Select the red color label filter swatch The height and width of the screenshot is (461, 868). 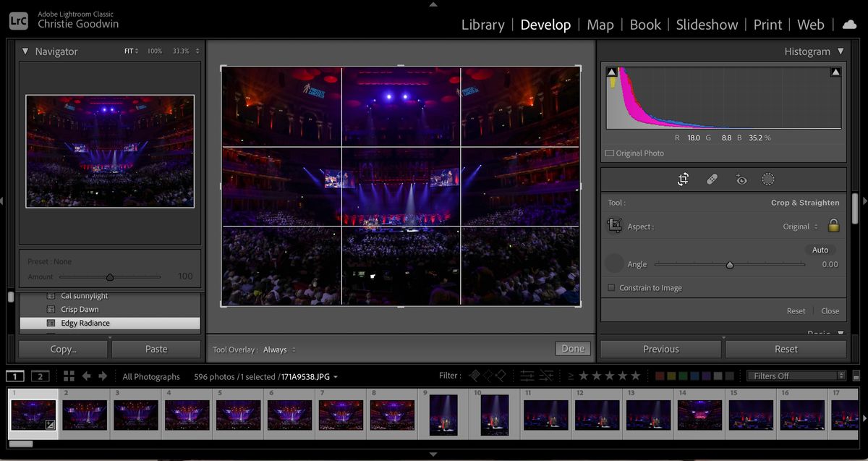click(660, 376)
